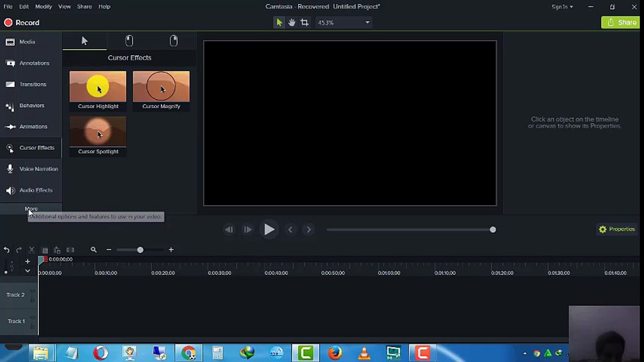Select the arrow Edit mode tool
The width and height of the screenshot is (644, 362).
click(x=279, y=23)
